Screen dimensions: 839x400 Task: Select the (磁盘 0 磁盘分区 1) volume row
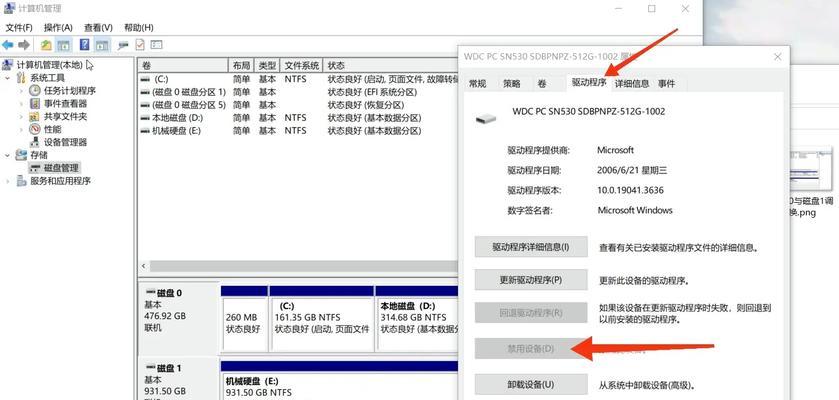coord(299,92)
